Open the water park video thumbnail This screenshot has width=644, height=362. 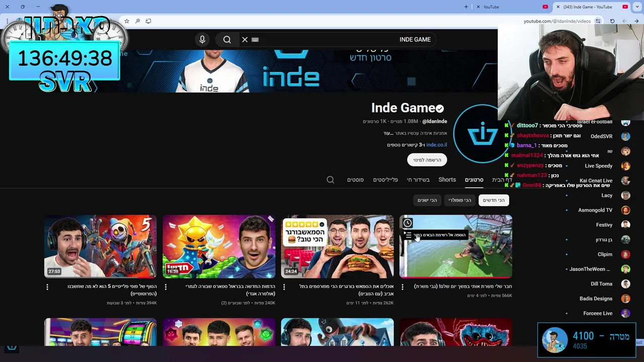tap(456, 246)
